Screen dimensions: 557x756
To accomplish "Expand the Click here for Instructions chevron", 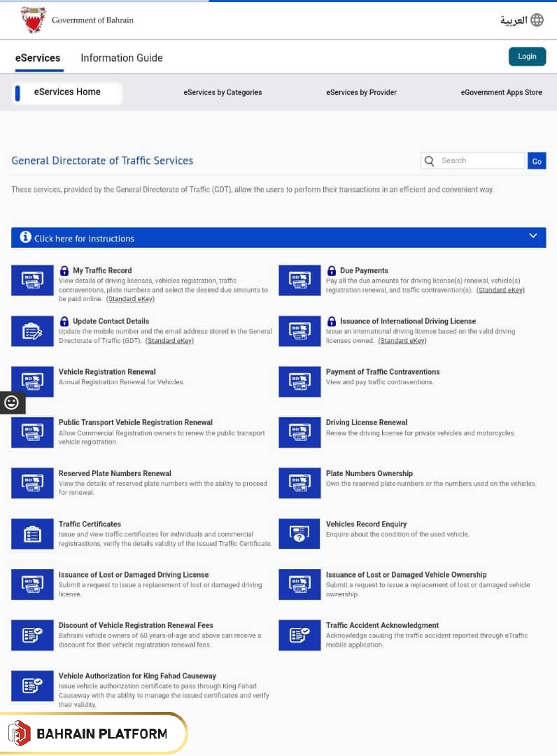I will click(533, 237).
